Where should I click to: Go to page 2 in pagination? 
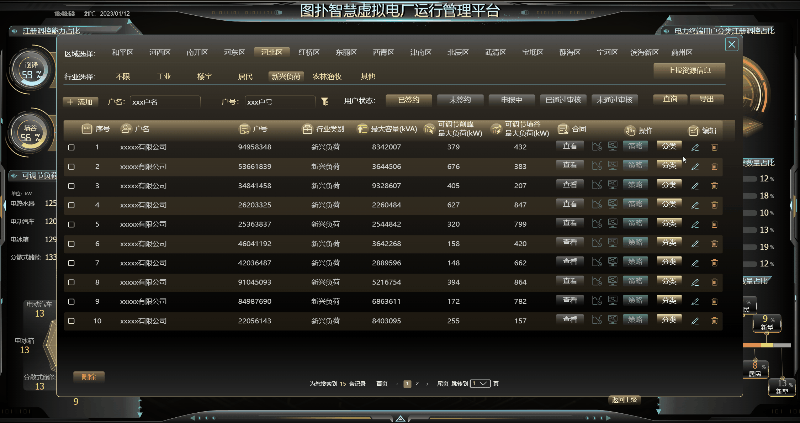417,383
